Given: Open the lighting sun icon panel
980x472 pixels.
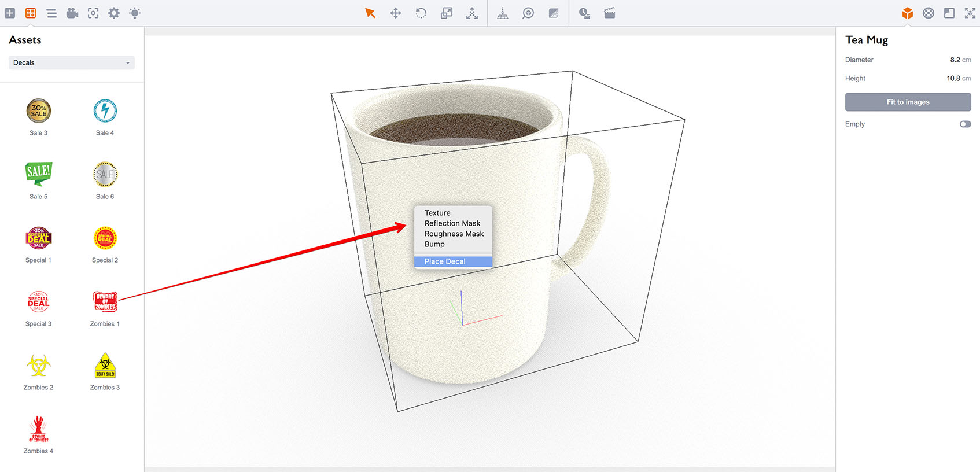Looking at the screenshot, I should (x=135, y=13).
